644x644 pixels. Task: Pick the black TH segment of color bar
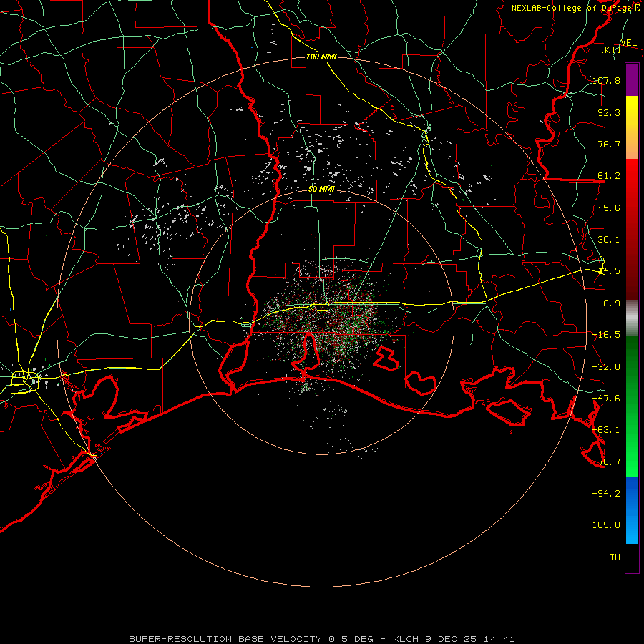pyautogui.click(x=632, y=557)
